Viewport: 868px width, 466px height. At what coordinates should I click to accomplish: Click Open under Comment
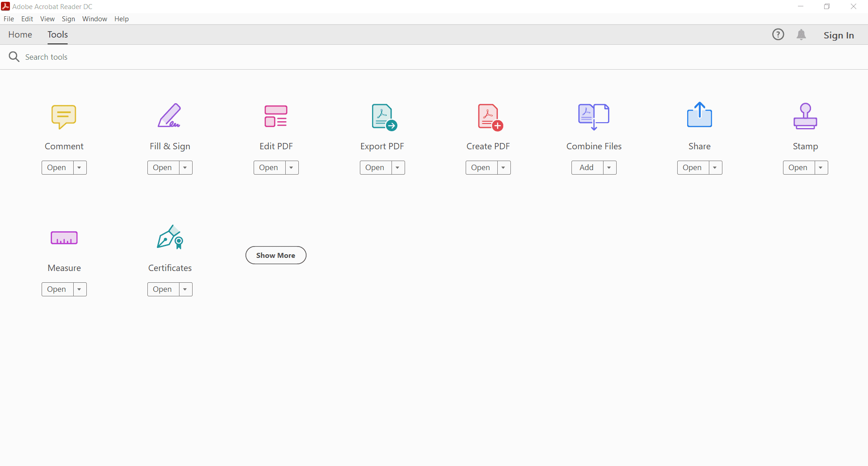[57, 168]
